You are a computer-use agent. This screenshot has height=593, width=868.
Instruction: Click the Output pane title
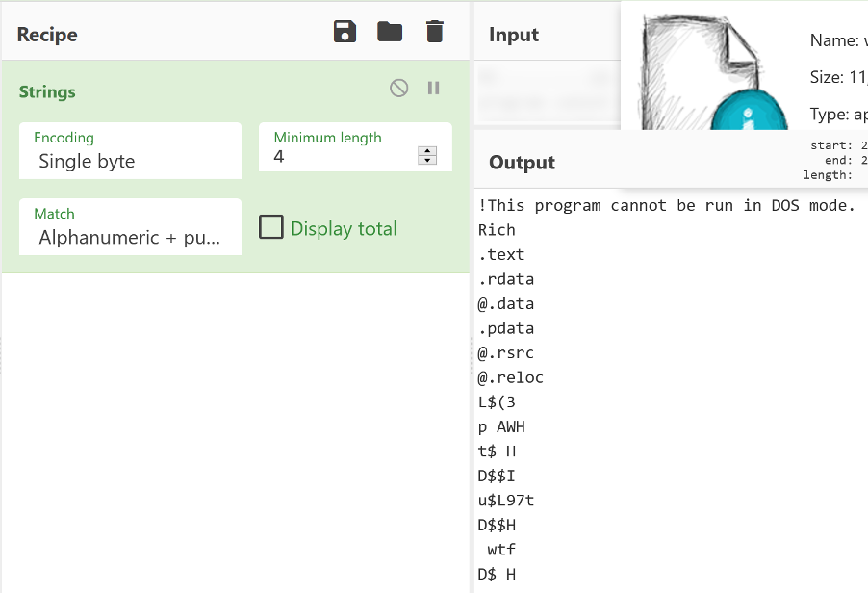tap(522, 163)
